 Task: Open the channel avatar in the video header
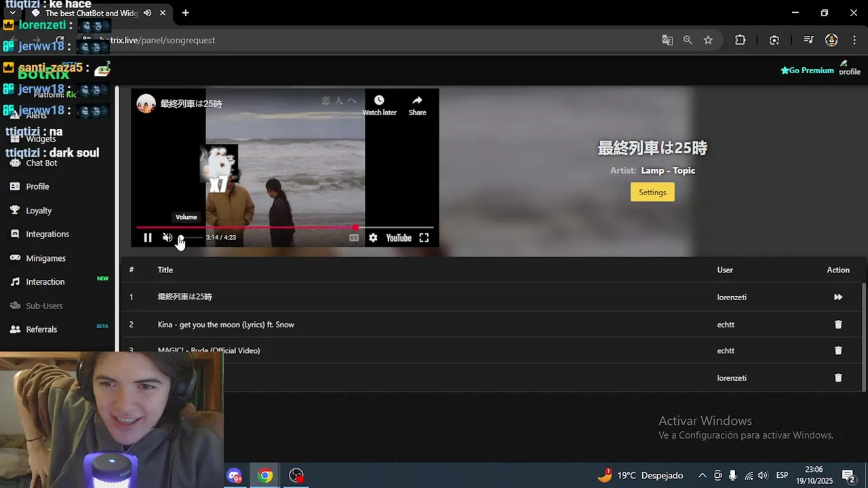tap(146, 104)
